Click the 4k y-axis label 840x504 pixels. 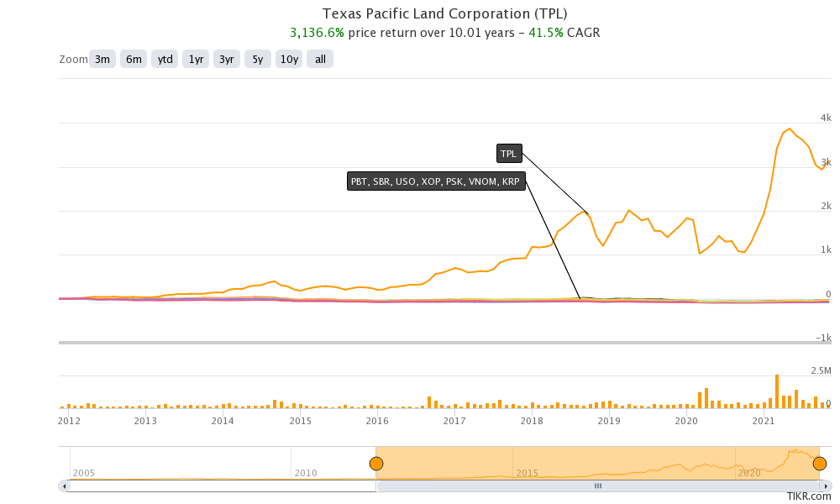click(x=826, y=118)
